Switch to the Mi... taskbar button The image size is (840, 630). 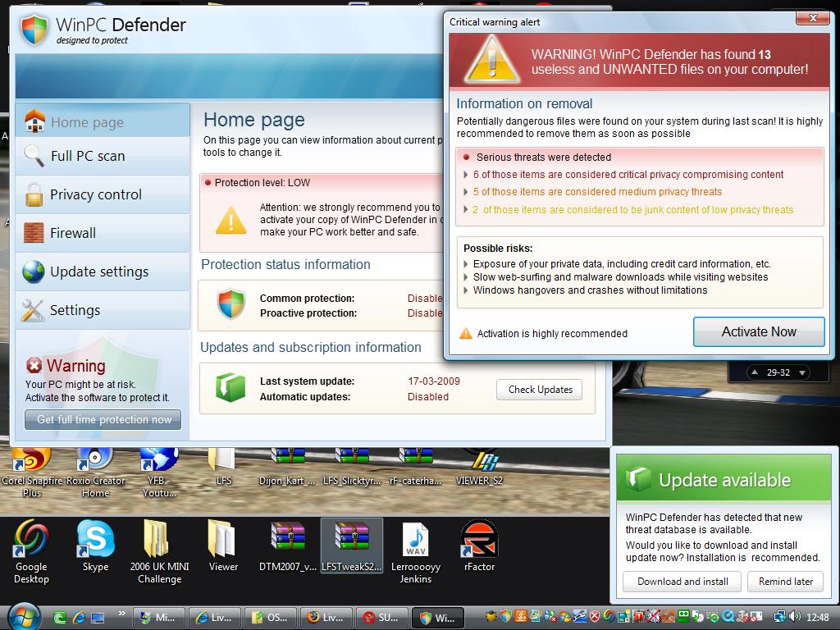tap(158, 618)
